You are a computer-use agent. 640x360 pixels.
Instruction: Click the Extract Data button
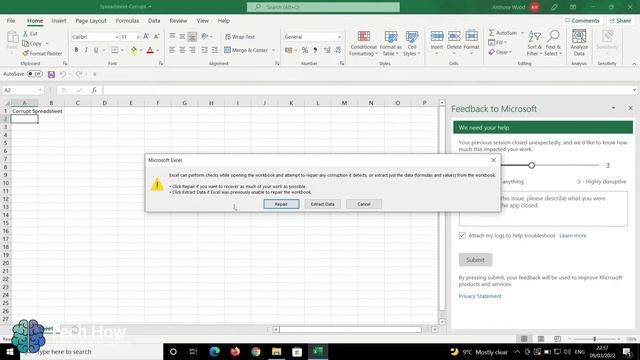coord(322,204)
